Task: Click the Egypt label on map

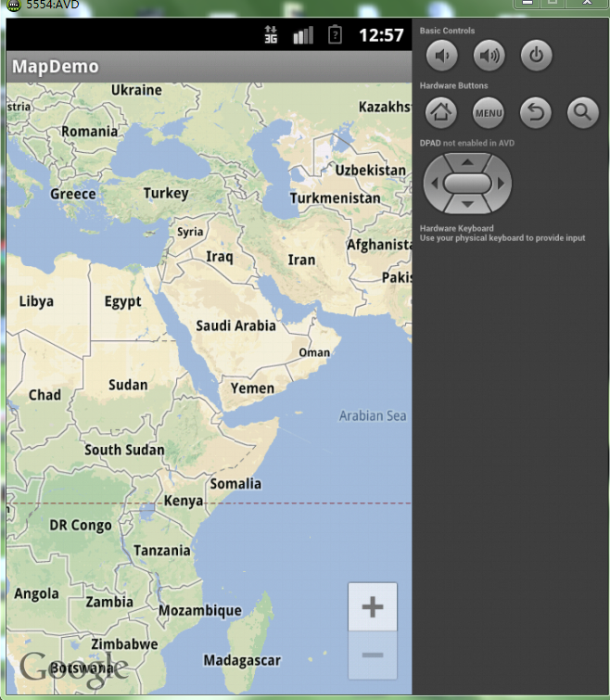Action: [x=122, y=301]
